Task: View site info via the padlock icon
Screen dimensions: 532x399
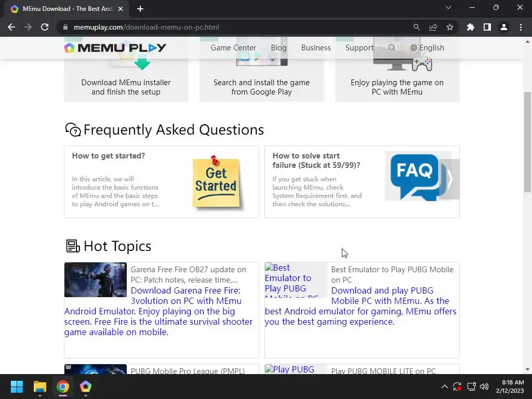Action: 65,27
